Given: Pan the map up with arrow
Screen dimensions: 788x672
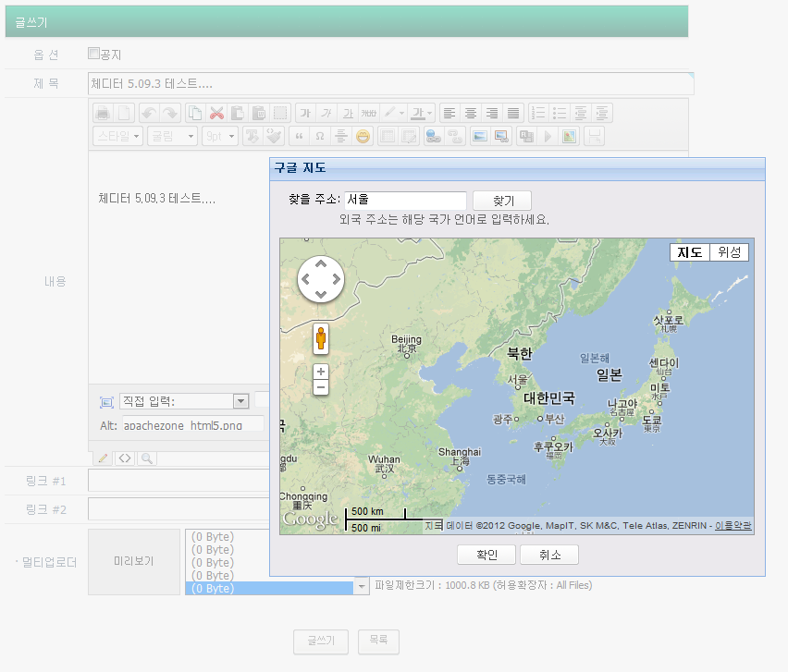Looking at the screenshot, I should (321, 263).
